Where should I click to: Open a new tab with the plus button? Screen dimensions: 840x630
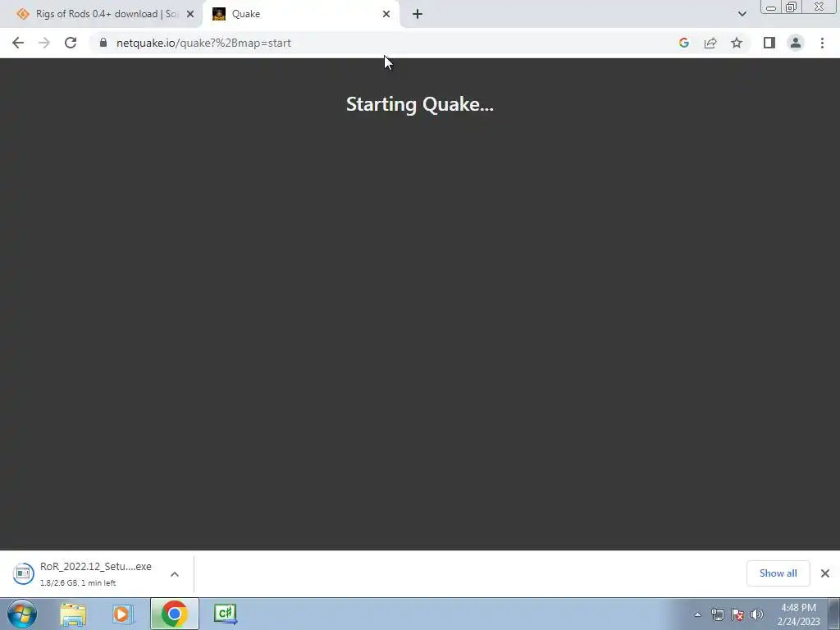[x=418, y=14]
